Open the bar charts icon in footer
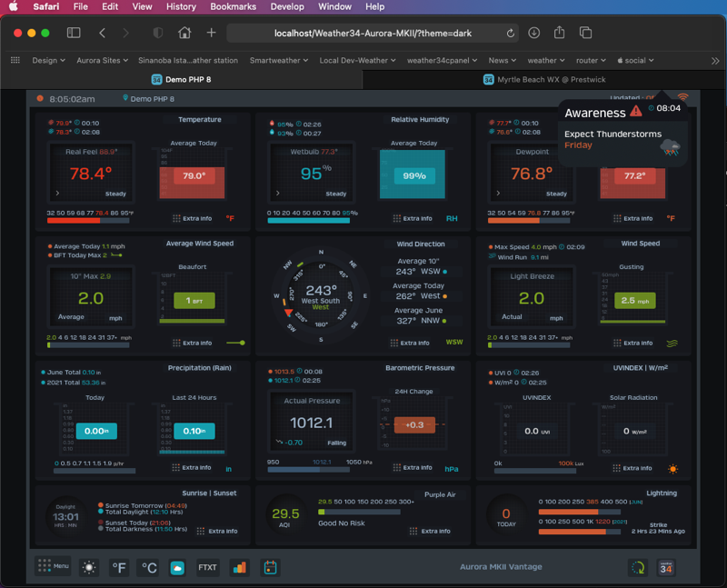727x588 pixels. coord(240,568)
